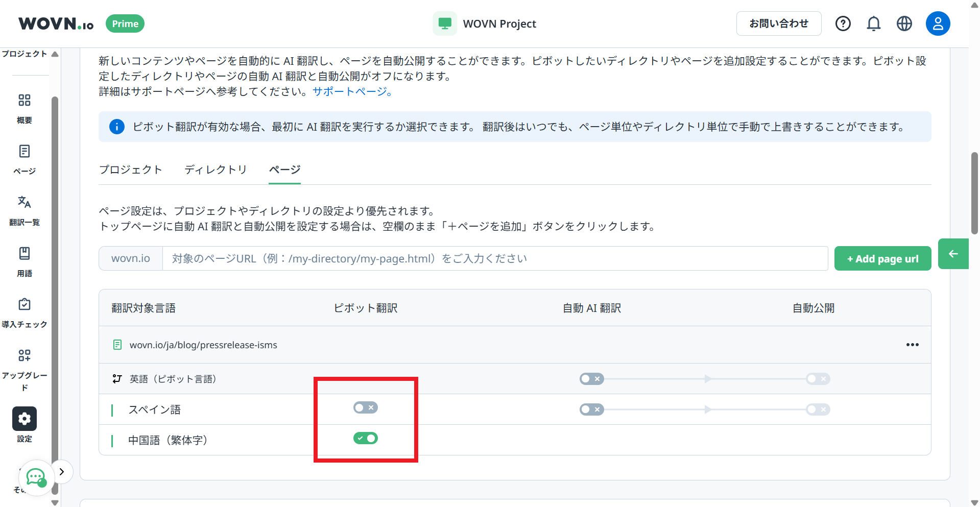
Task: Disable pivot translation for 中国語（繁体字）
Action: [365, 438]
